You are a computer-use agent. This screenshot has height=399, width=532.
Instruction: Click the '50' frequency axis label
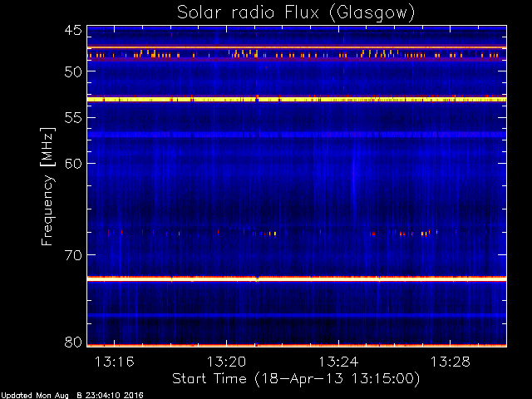click(x=73, y=71)
